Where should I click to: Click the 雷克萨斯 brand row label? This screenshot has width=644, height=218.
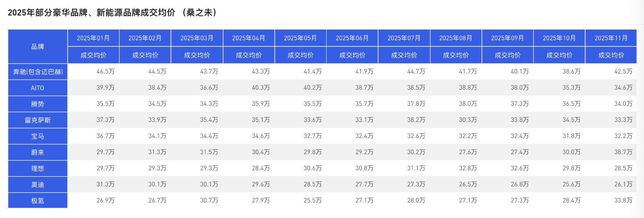[x=38, y=120]
